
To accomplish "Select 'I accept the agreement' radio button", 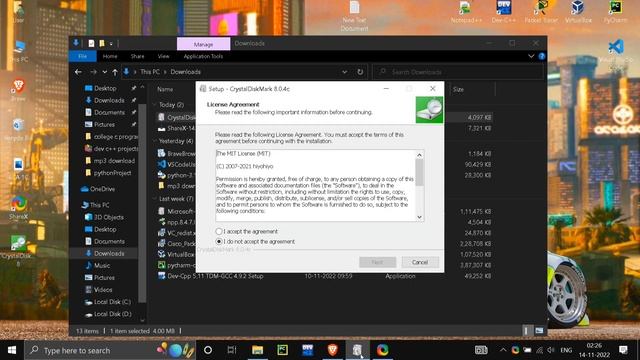I will [219, 231].
